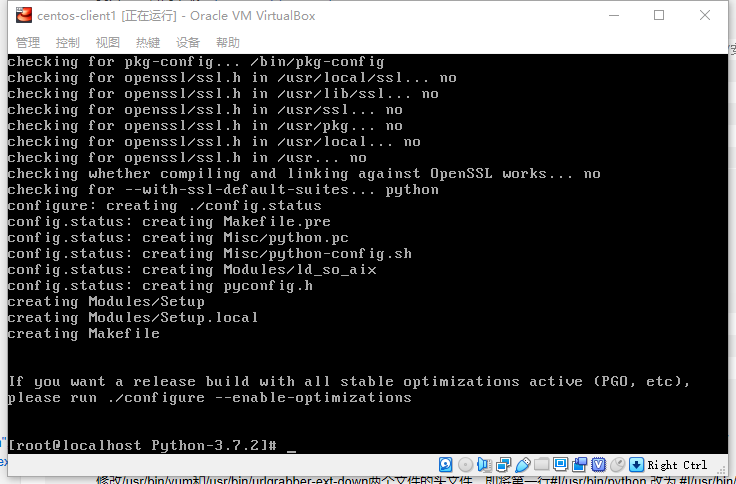Screen dimensions: 736x484
Task: Open the 设备 menu
Action: click(188, 43)
